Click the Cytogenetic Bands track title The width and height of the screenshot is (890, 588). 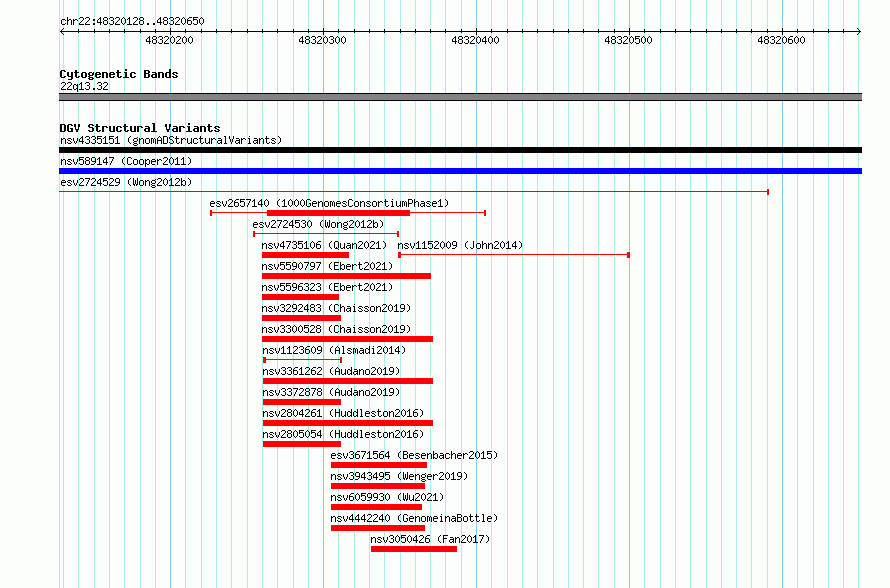119,74
